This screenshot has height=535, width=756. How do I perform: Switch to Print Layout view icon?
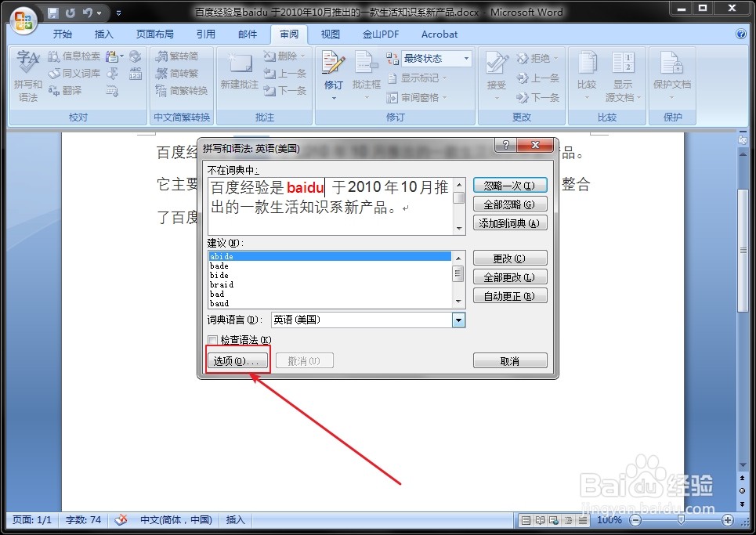526,521
